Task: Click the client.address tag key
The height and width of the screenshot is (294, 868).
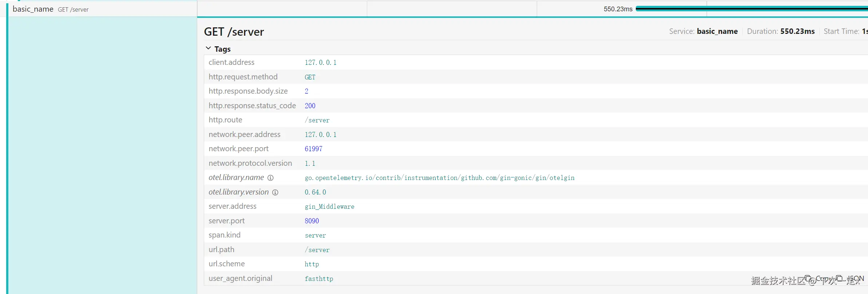Action: [231, 62]
